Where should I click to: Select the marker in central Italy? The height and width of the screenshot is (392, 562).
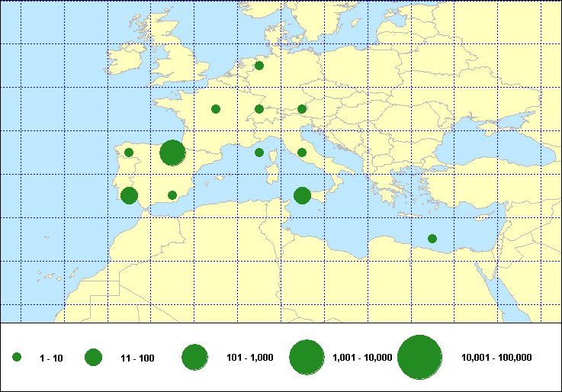[302, 153]
